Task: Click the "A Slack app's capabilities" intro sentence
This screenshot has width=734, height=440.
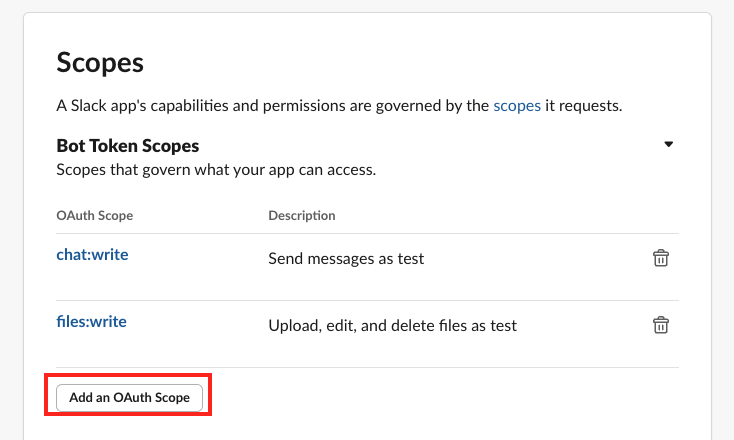Action: tap(272, 105)
